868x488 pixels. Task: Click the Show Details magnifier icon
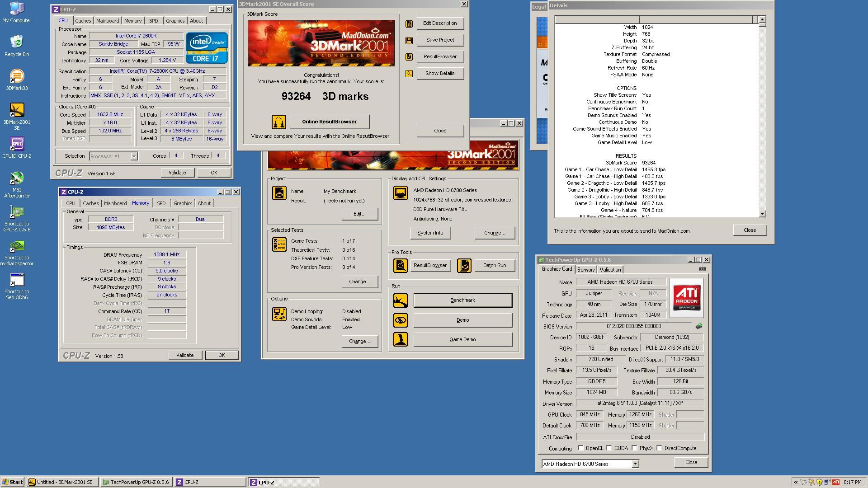pyautogui.click(x=409, y=74)
